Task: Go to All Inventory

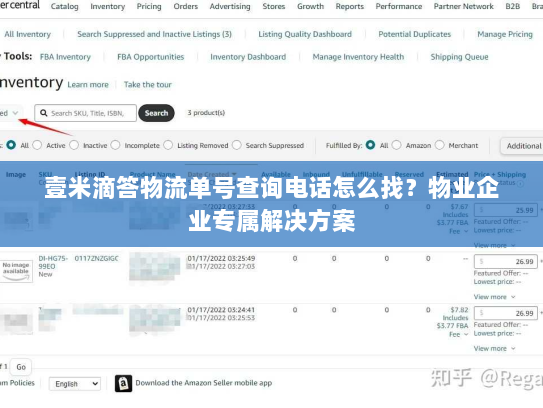Action: tap(27, 34)
